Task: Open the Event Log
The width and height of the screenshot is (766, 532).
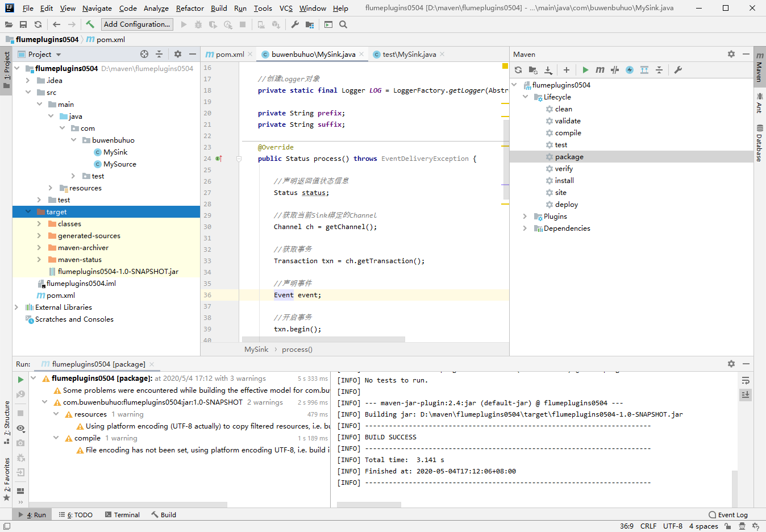Action: click(728, 515)
